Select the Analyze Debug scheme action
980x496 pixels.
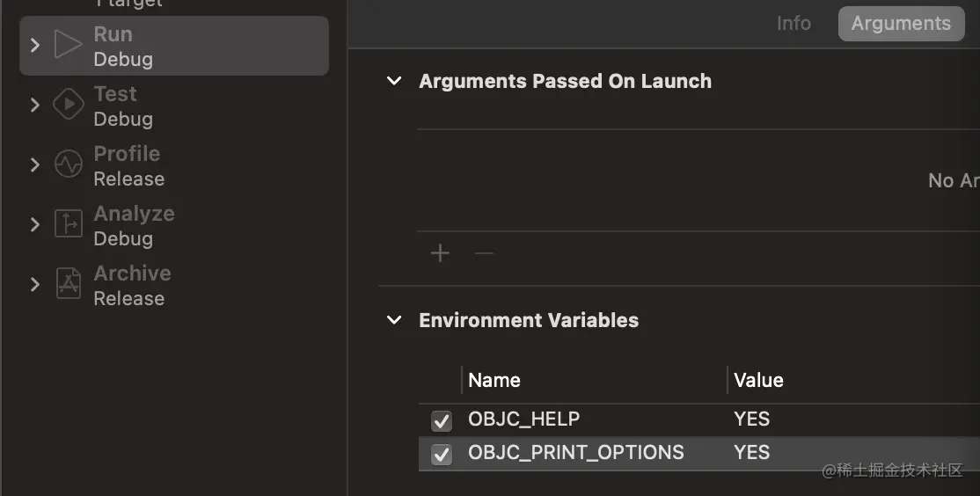click(x=134, y=225)
